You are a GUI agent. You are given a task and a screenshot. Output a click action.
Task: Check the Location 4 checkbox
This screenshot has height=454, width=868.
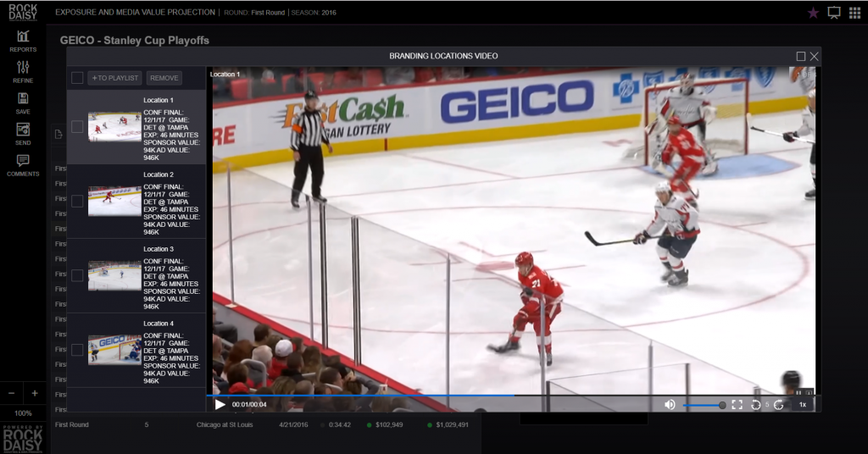coord(77,350)
